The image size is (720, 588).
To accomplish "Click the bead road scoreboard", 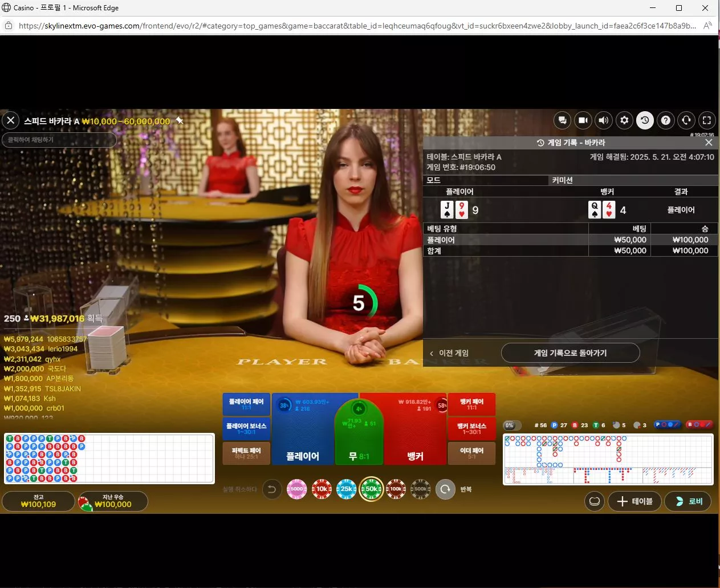I will coord(109,459).
